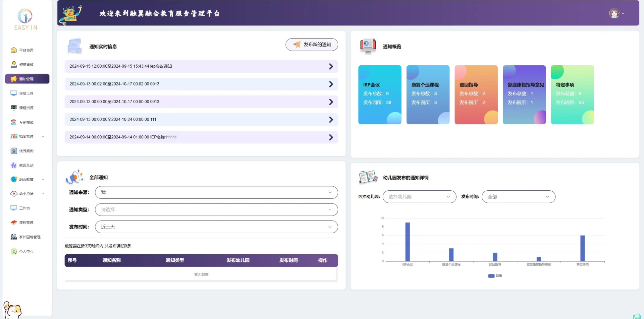The height and width of the screenshot is (319, 644).
Task: Open the 选择幼儿园 dropdown
Action: pos(419,197)
